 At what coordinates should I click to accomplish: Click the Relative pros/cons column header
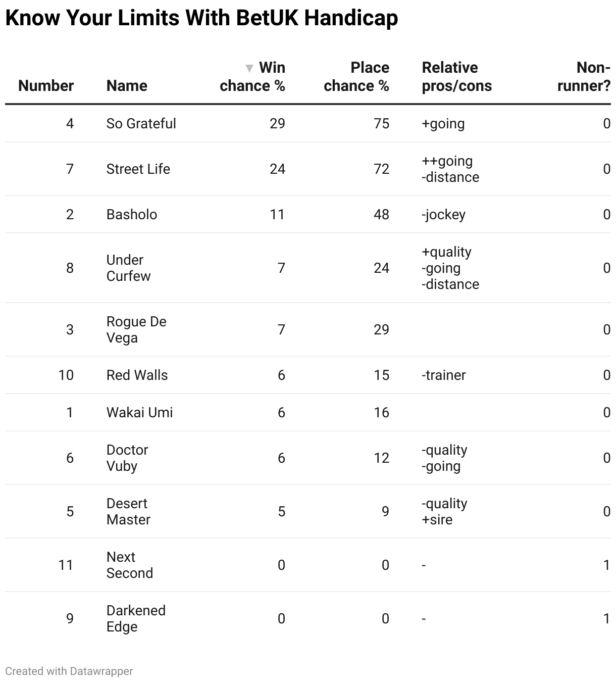pos(456,77)
